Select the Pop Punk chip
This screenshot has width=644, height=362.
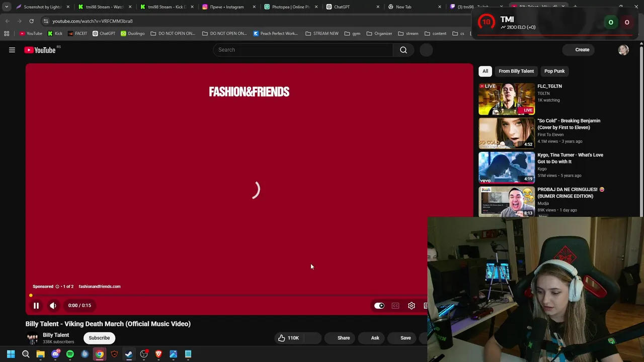click(554, 71)
